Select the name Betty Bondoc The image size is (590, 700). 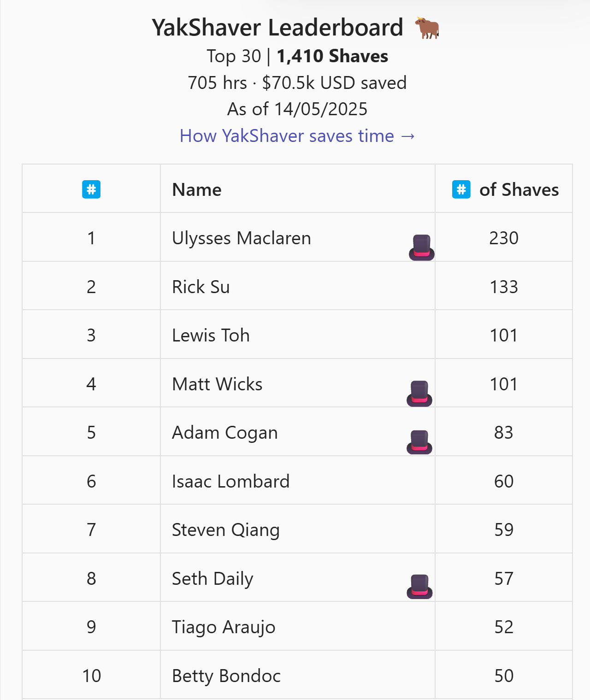(226, 676)
